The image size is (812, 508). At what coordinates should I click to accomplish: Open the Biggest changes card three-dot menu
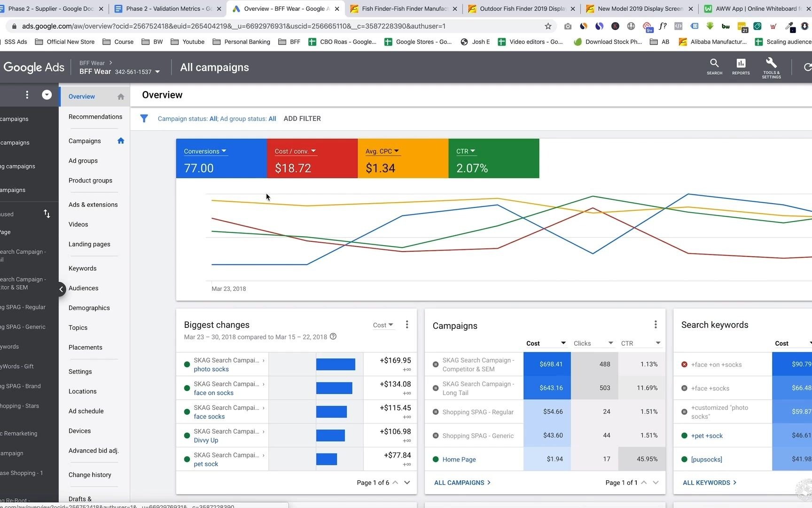click(407, 325)
